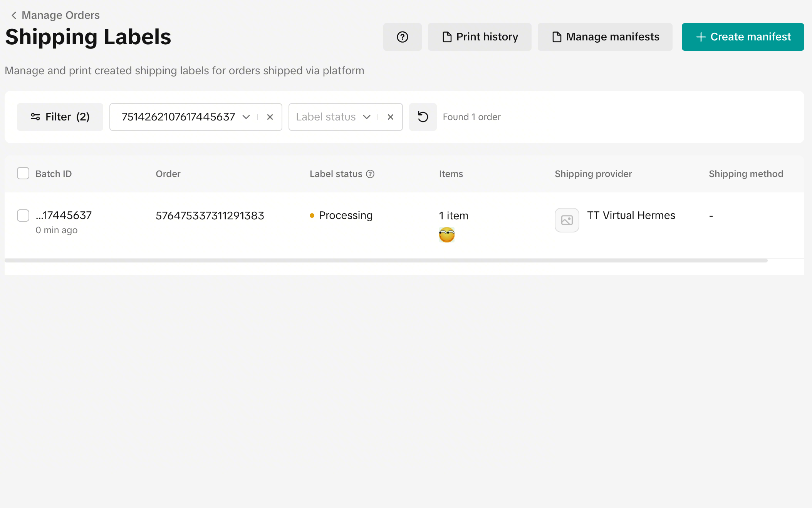Click the help question mark button
Image resolution: width=812 pixels, height=508 pixels.
tap(402, 37)
